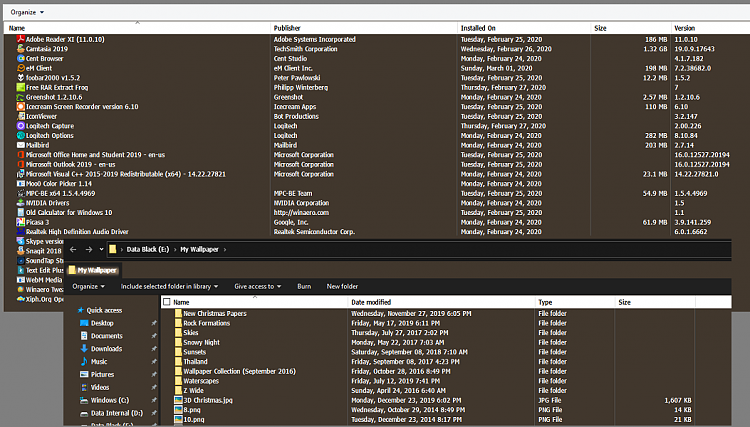The image size is (750, 427).
Task: Click My Wallpaper in the address bar
Action: [199, 249]
